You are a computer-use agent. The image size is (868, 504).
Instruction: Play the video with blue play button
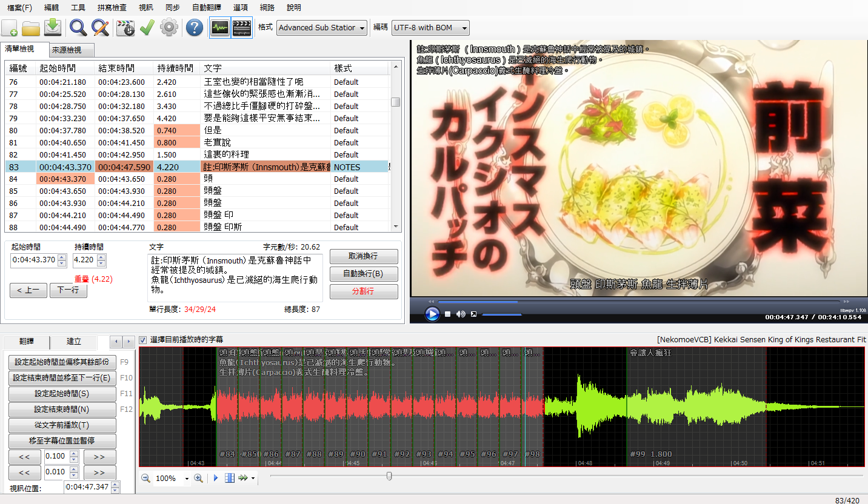coord(432,314)
